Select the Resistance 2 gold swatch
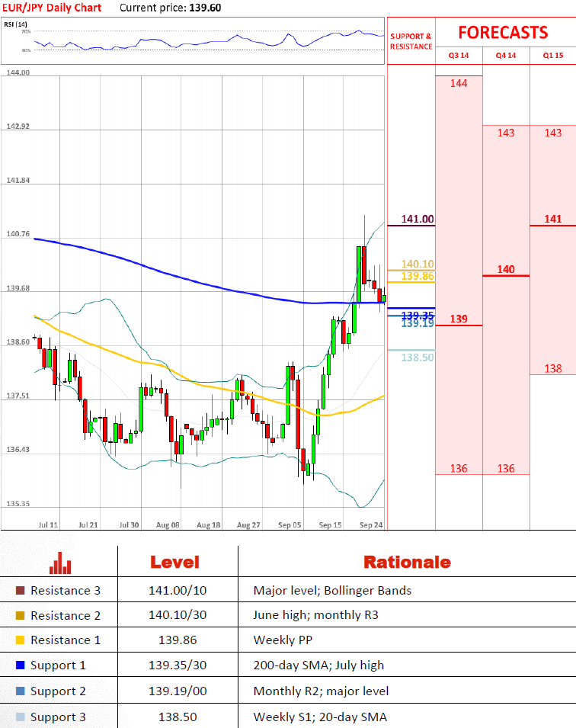Viewport: 576px width, 728px height. coord(20,616)
